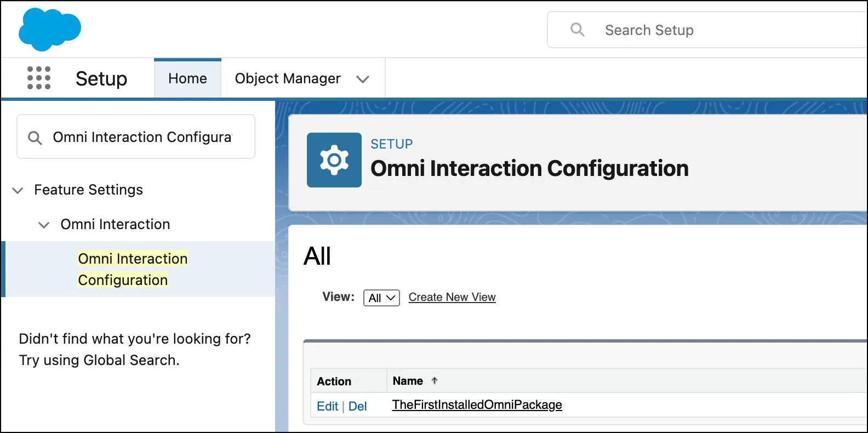The width and height of the screenshot is (868, 433).
Task: Click the Create New View link
Action: click(452, 297)
